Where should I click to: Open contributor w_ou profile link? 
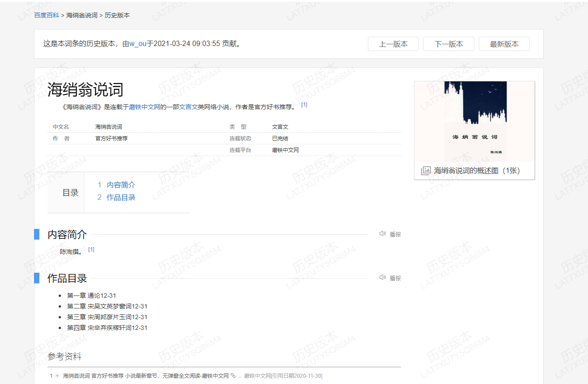(x=138, y=44)
